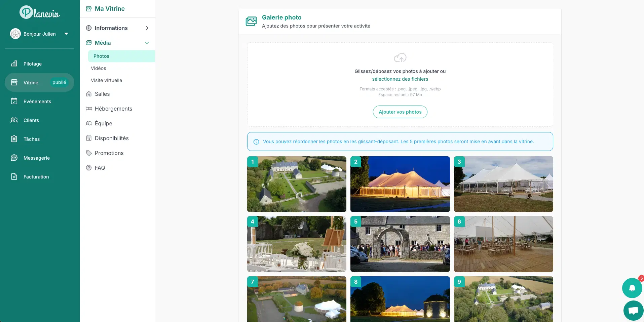Select the Vitrine section in the sidebar
644x322 pixels.
pyautogui.click(x=31, y=82)
